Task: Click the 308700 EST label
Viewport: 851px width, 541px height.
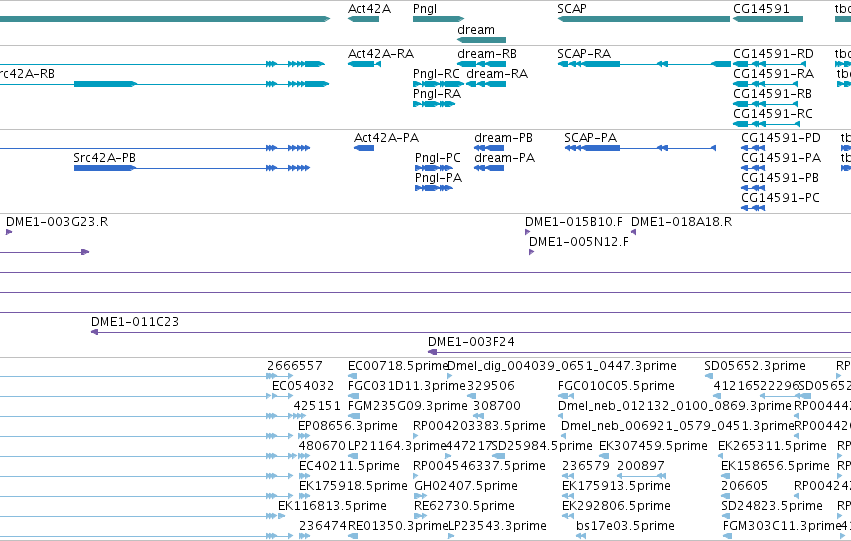Action: point(497,406)
